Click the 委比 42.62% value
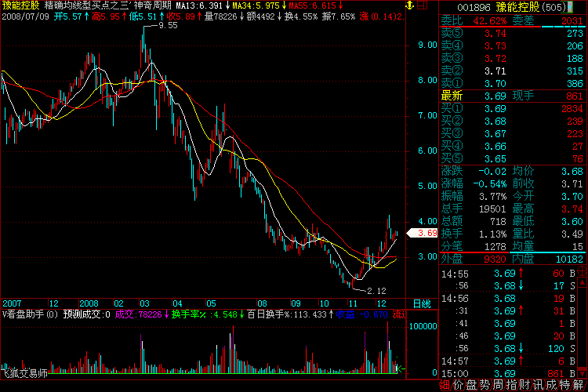The height and width of the screenshot is (392, 588). [490, 21]
